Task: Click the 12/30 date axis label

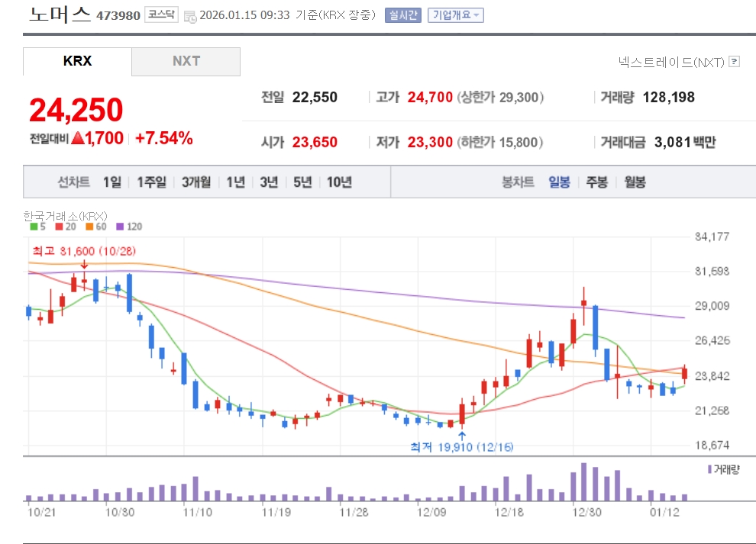Action: [x=586, y=512]
